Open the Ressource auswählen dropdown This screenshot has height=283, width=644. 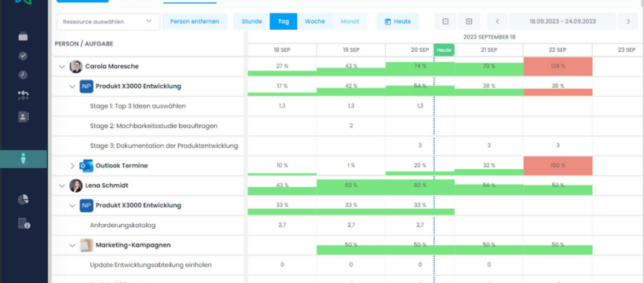pyautogui.click(x=108, y=21)
